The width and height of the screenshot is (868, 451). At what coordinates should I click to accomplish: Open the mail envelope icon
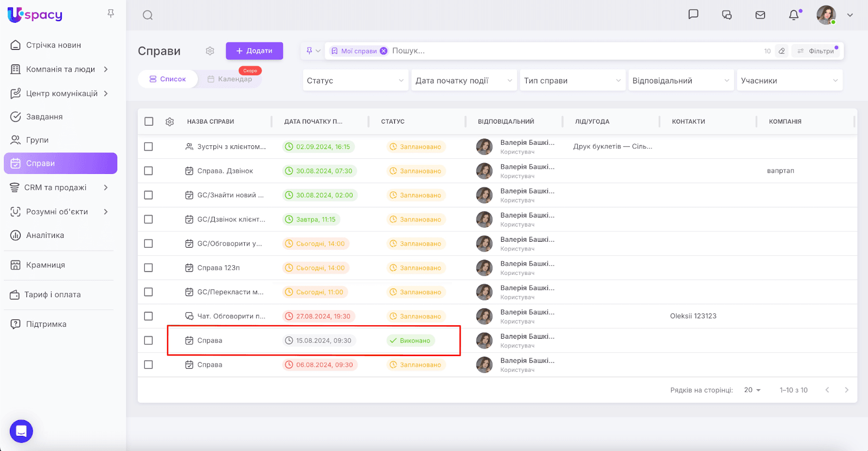pyautogui.click(x=760, y=15)
